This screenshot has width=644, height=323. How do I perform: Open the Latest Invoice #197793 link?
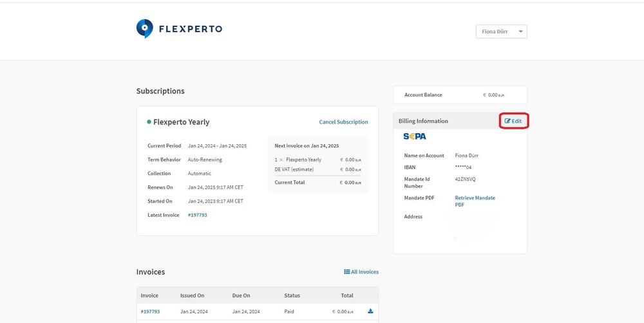[197, 215]
